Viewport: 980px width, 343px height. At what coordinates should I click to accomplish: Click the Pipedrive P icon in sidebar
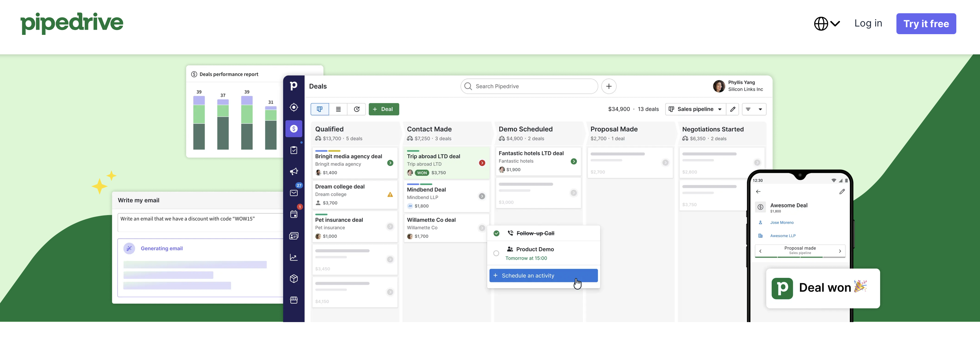pyautogui.click(x=294, y=86)
